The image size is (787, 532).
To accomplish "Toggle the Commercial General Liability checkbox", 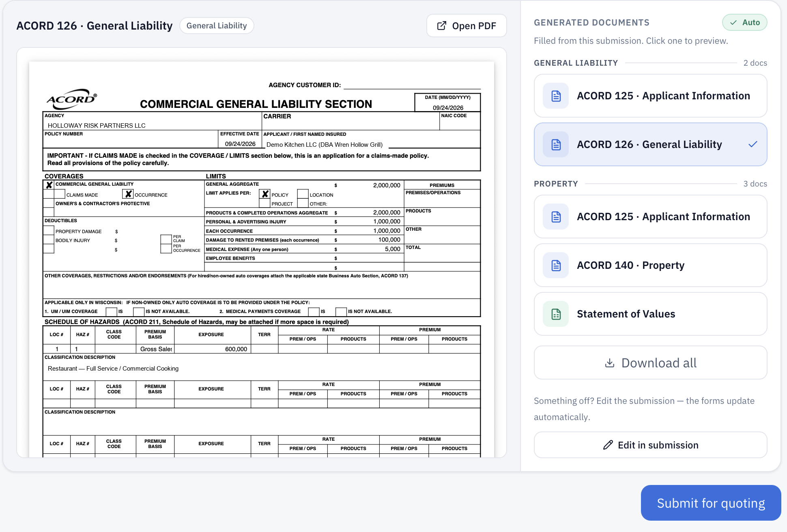I will tap(49, 185).
